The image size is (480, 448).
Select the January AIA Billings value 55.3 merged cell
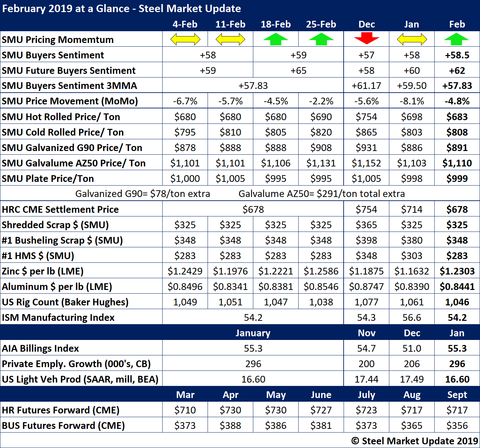coord(253,348)
